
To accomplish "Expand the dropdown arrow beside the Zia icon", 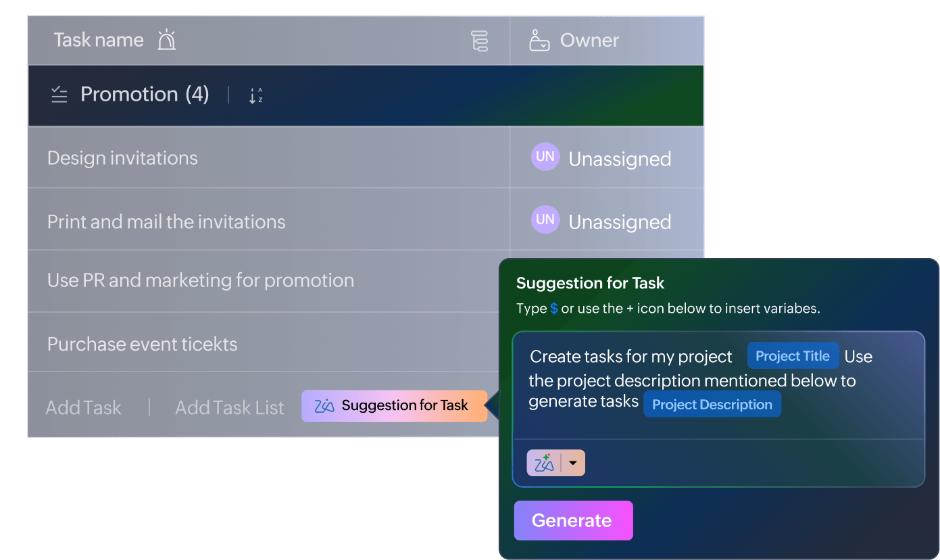I will click(572, 463).
